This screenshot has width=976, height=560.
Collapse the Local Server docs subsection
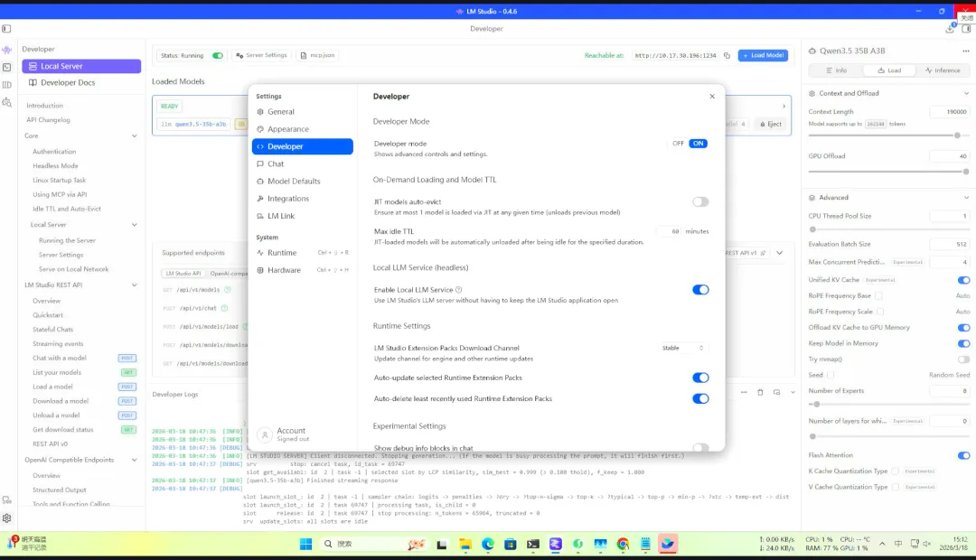135,225
